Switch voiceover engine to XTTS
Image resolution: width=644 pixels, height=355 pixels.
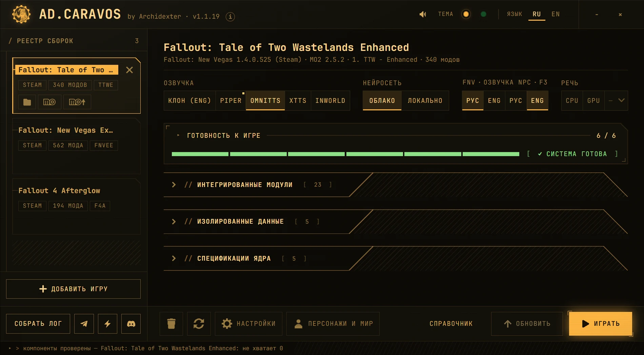coord(298,100)
